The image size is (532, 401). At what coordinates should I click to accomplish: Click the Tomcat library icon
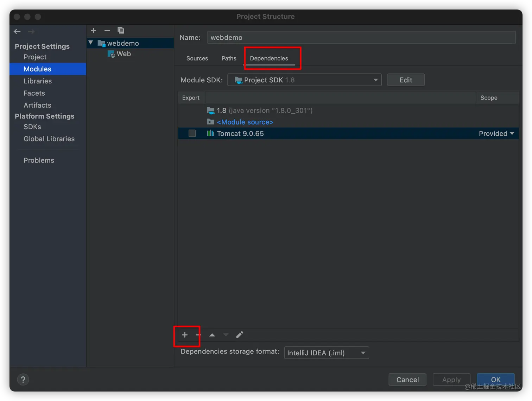coord(210,133)
